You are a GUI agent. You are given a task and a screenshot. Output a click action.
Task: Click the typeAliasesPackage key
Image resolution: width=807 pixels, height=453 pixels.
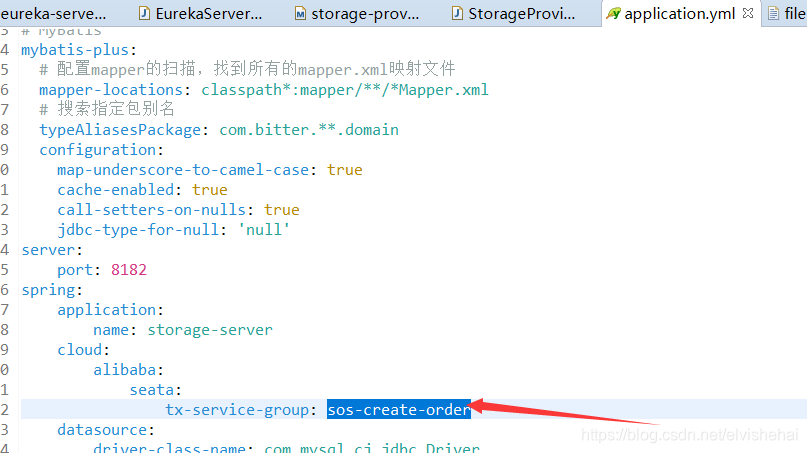tap(120, 130)
